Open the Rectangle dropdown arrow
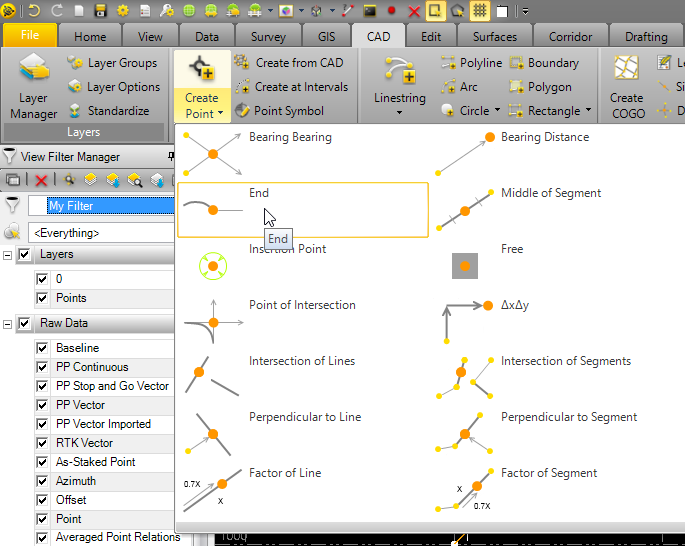Image resolution: width=685 pixels, height=546 pixels. 588,110
